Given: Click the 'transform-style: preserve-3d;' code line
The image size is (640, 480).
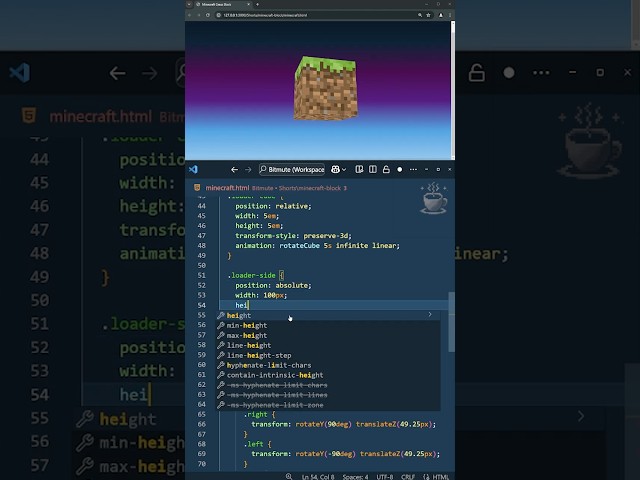Looking at the screenshot, I should (x=293, y=236).
